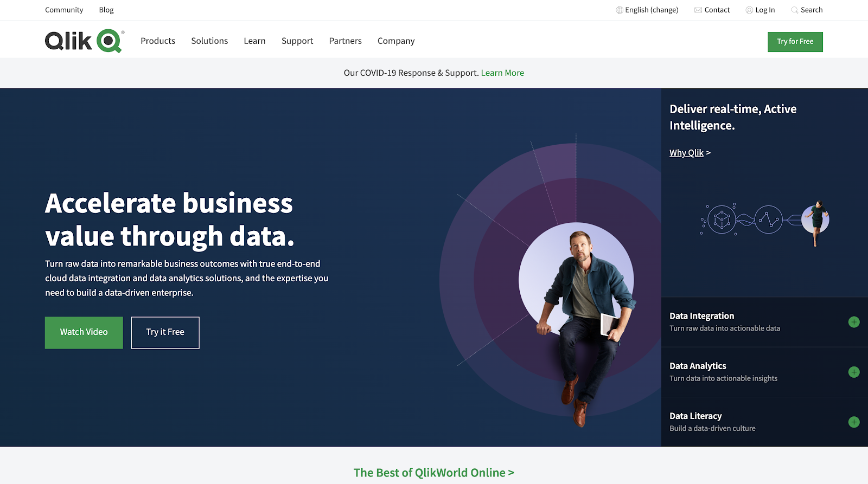Click the Try it Free button
868x484 pixels.
tap(165, 332)
